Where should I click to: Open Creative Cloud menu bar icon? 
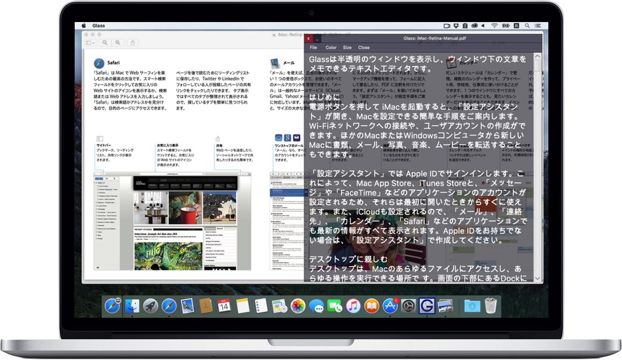pyautogui.click(x=475, y=25)
